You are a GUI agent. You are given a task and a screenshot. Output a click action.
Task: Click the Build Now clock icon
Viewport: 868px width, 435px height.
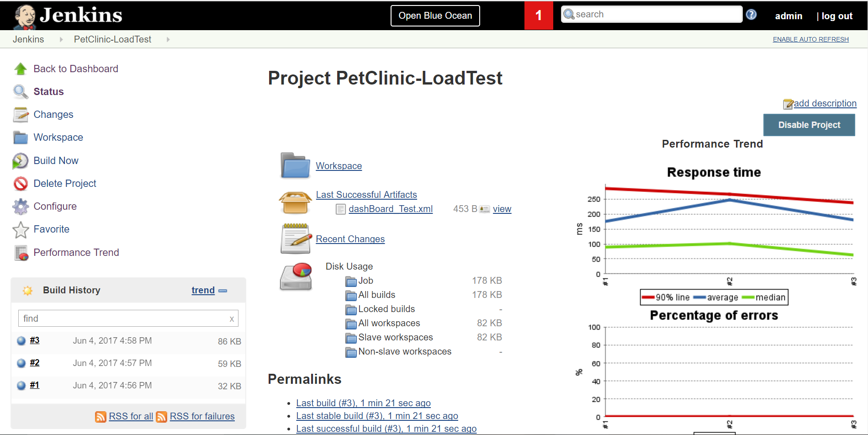[x=21, y=161]
